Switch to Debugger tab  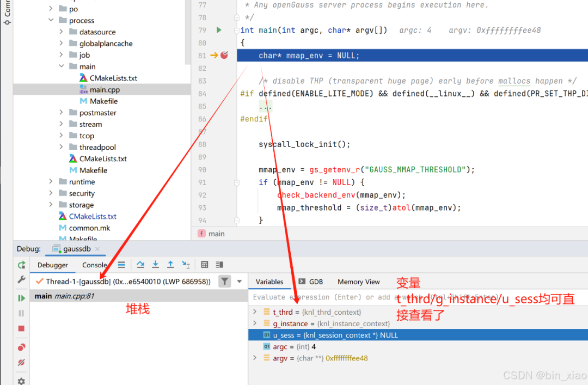pyautogui.click(x=52, y=265)
